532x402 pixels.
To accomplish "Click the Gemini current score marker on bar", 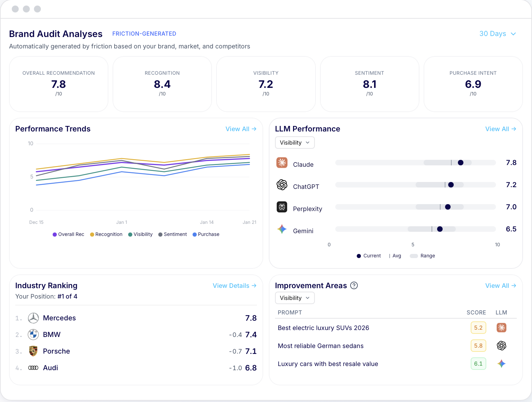I will click(440, 229).
